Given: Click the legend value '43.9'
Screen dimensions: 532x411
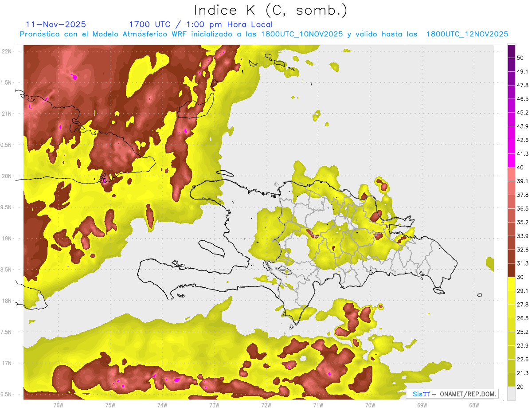Looking at the screenshot, I should point(523,126).
